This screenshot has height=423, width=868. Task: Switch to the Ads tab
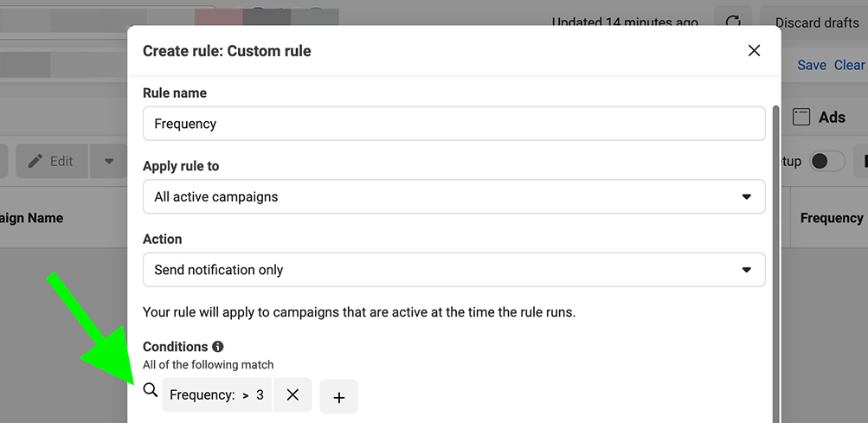pyautogui.click(x=832, y=118)
